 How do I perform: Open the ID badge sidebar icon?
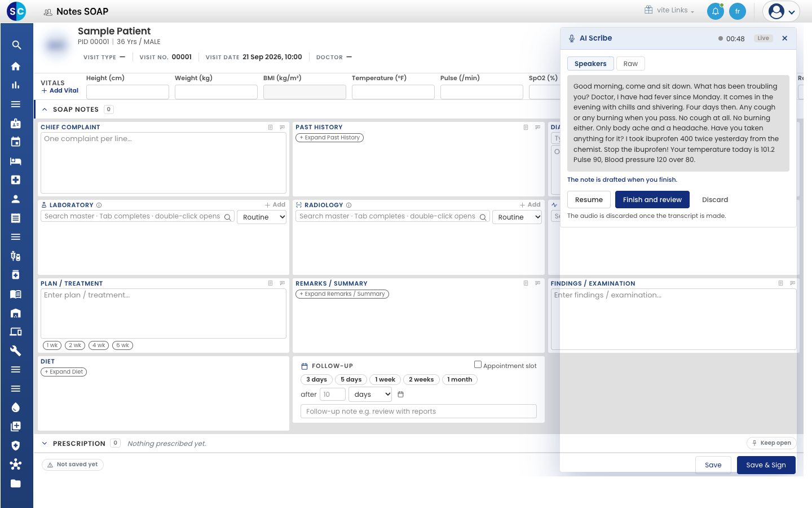point(16,123)
